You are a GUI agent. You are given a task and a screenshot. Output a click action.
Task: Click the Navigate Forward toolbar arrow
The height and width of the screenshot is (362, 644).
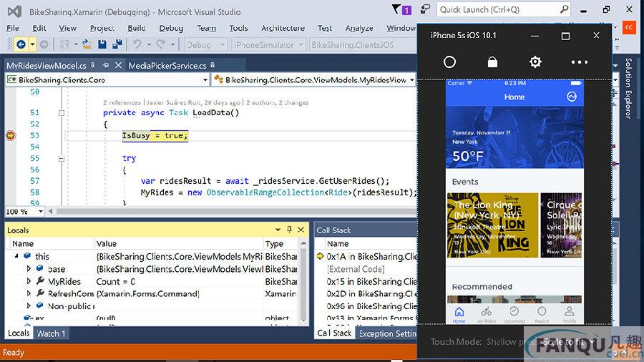tap(44, 44)
